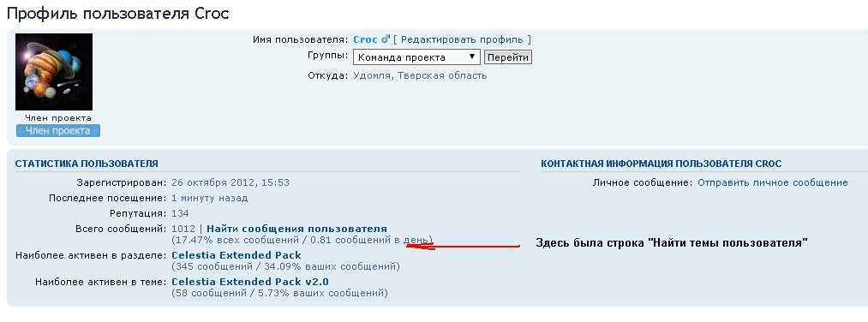Image resolution: width=868 pixels, height=322 pixels.
Task: Click the planets avatar image
Action: pos(54,72)
